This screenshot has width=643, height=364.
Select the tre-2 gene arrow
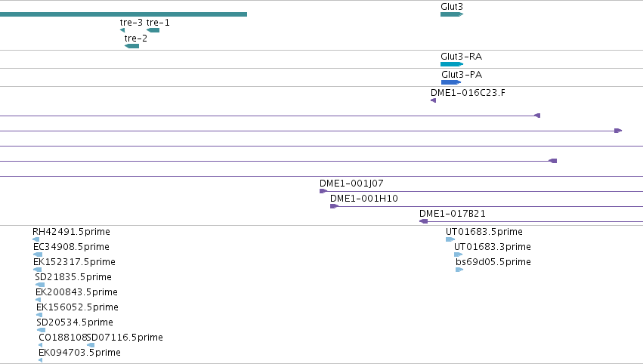pos(131,46)
